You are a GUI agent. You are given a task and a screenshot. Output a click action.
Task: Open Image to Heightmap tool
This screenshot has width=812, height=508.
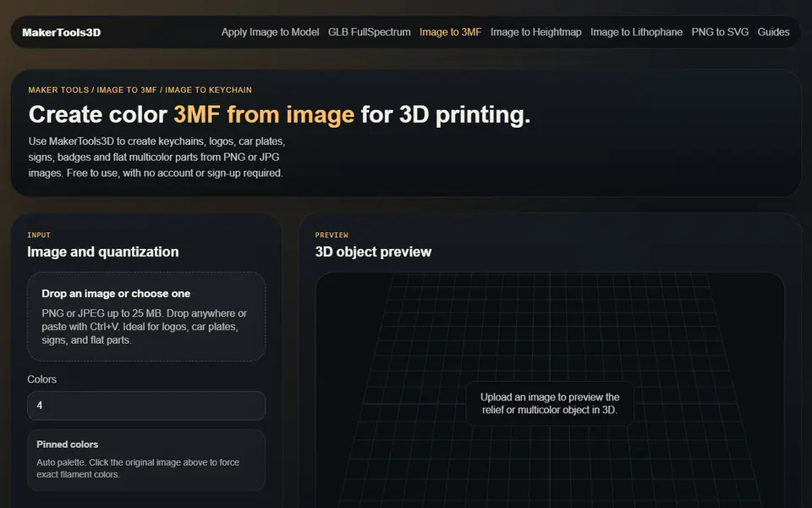pos(535,32)
